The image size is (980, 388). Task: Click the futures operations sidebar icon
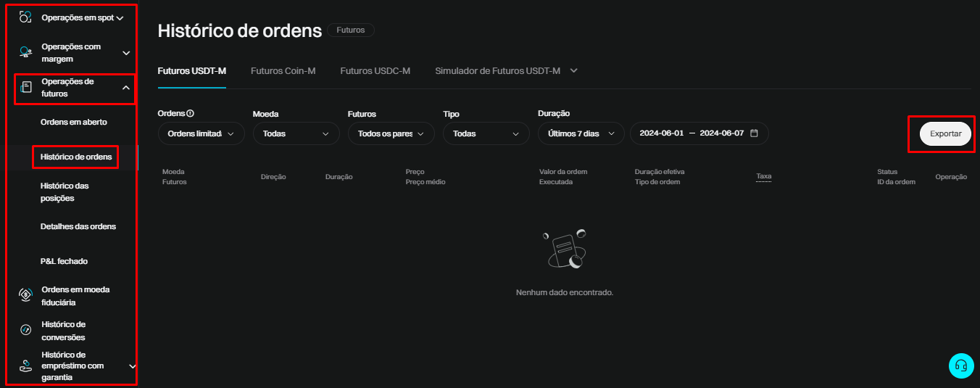coord(26,87)
